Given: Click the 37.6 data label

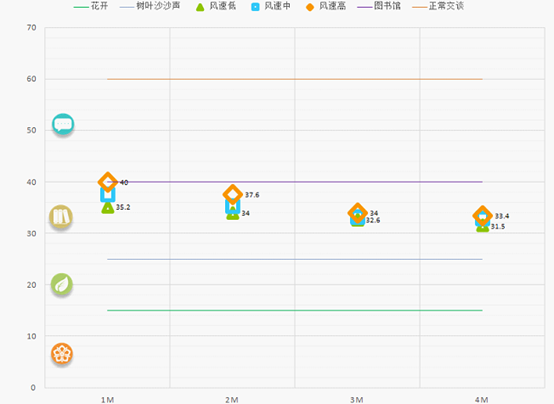Looking at the screenshot, I should (252, 195).
